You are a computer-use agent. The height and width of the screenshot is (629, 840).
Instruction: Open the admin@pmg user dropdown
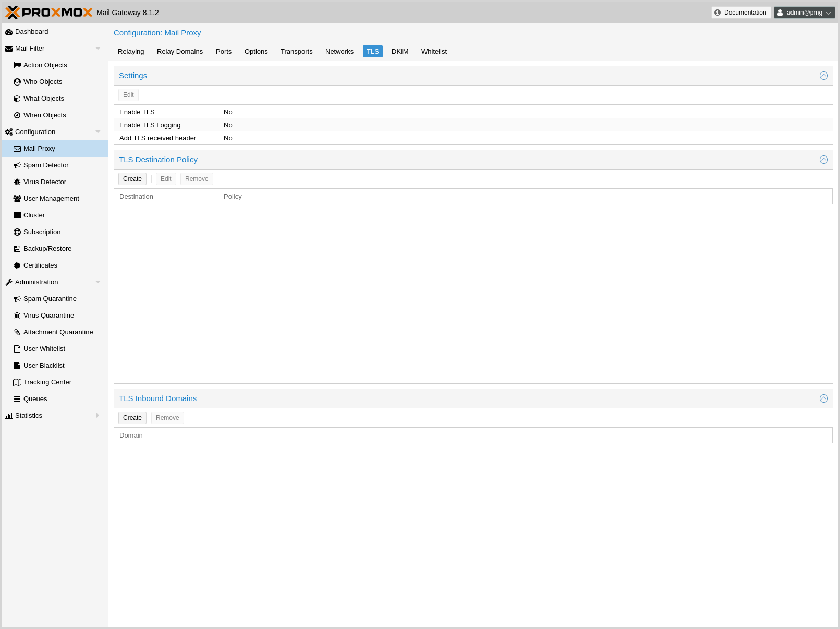[804, 13]
